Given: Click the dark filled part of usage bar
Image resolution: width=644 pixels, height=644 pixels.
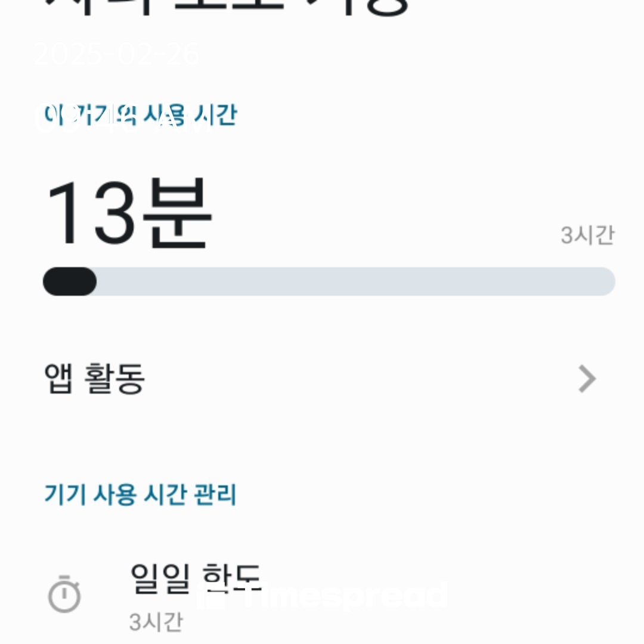Looking at the screenshot, I should pyautogui.click(x=70, y=281).
